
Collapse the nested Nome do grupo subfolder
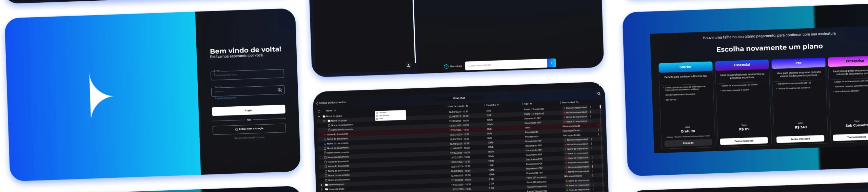324,121
